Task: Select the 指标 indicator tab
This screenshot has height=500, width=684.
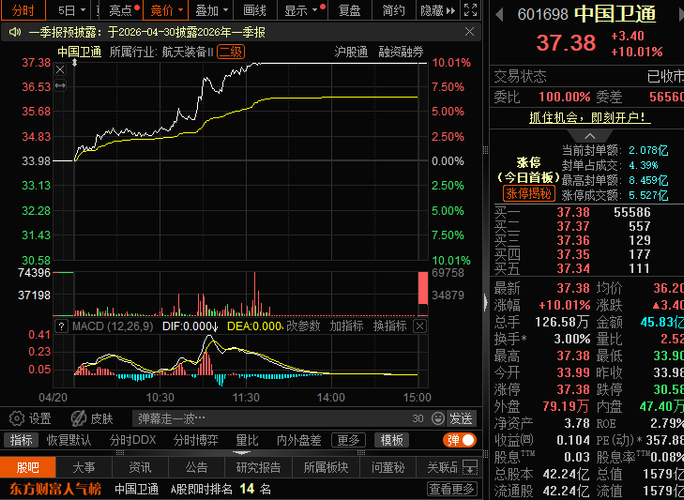Action: [x=21, y=440]
